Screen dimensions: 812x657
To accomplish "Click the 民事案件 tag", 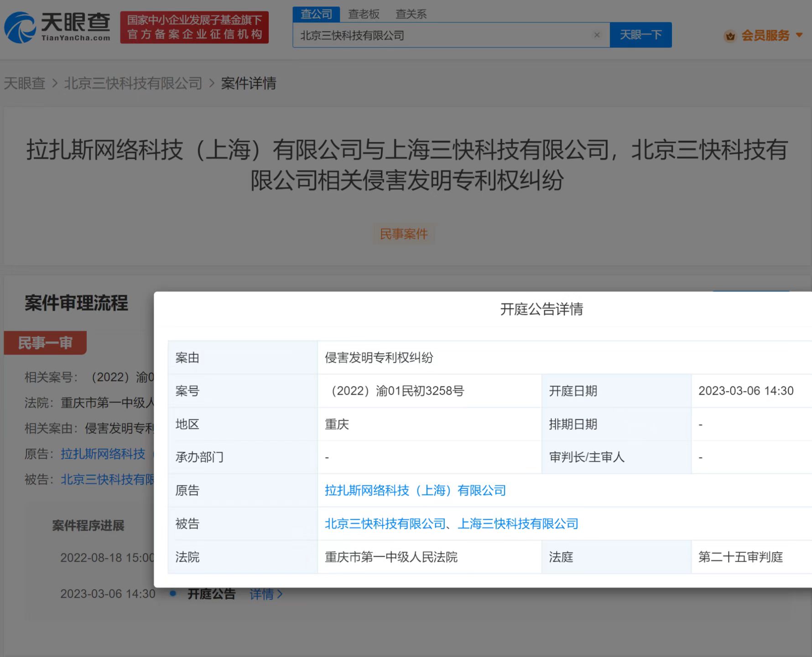I will coord(404,234).
